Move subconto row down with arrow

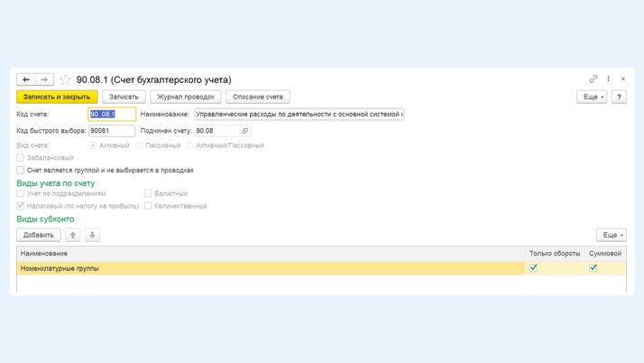click(92, 235)
